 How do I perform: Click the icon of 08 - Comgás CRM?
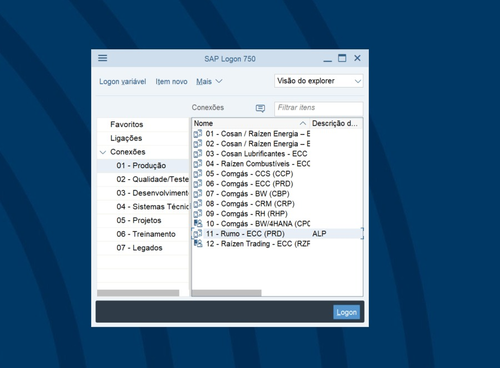pos(198,204)
